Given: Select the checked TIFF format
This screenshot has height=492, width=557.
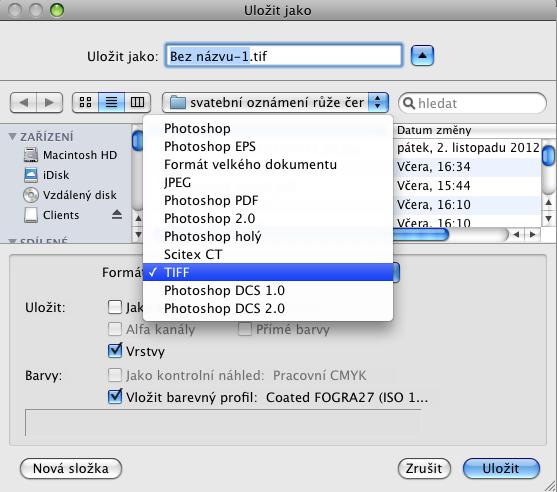Looking at the screenshot, I should (268, 272).
